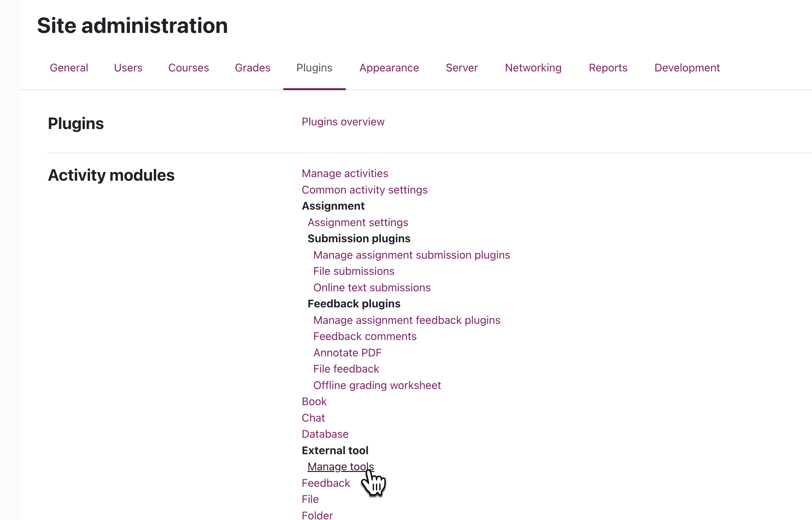
Task: Switch to the Server tab
Action: tap(461, 68)
